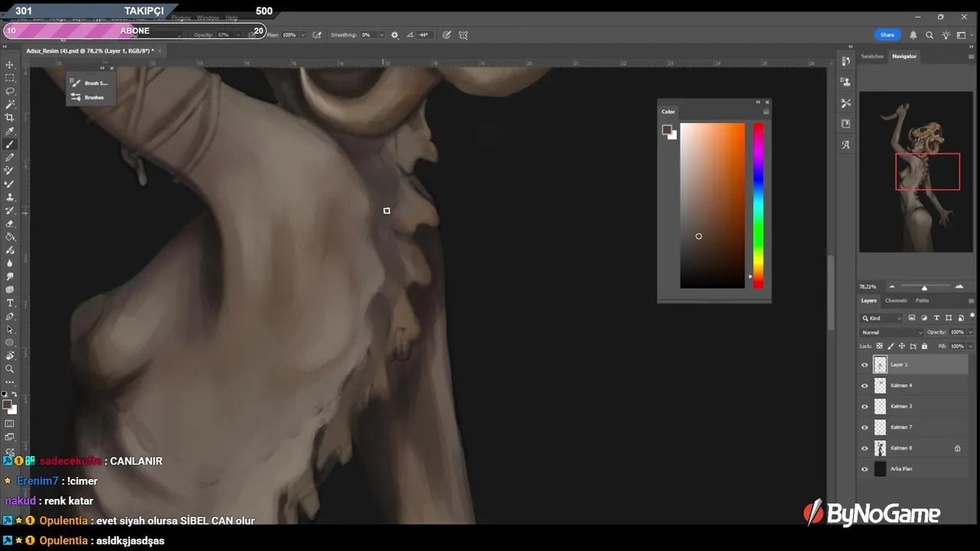Select the Zoom magnifier tool
Screen dimensions: 980x551
10,369
